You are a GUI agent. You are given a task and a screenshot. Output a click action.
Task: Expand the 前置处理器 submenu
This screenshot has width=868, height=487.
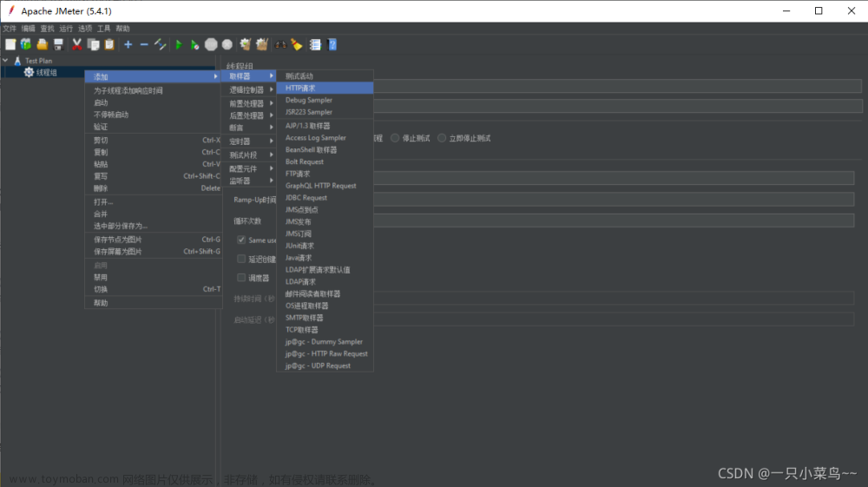tap(249, 103)
